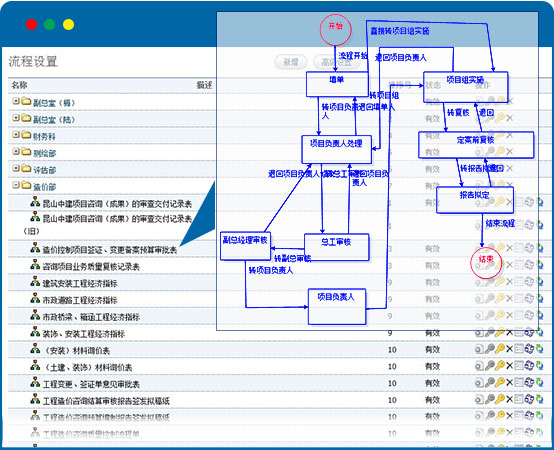Click green refresh icon in 工程造价咨询结算审核报告签发拟稿纸 row
The width and height of the screenshot is (554, 450).
540,399
